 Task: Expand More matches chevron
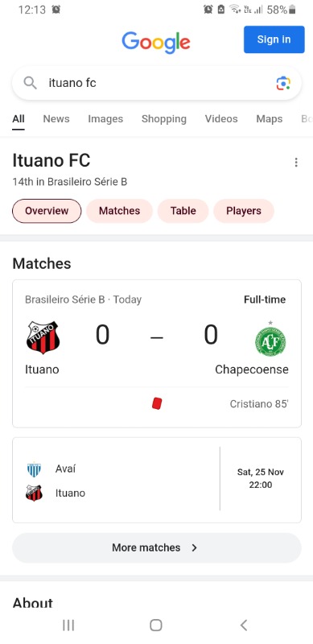point(194,548)
